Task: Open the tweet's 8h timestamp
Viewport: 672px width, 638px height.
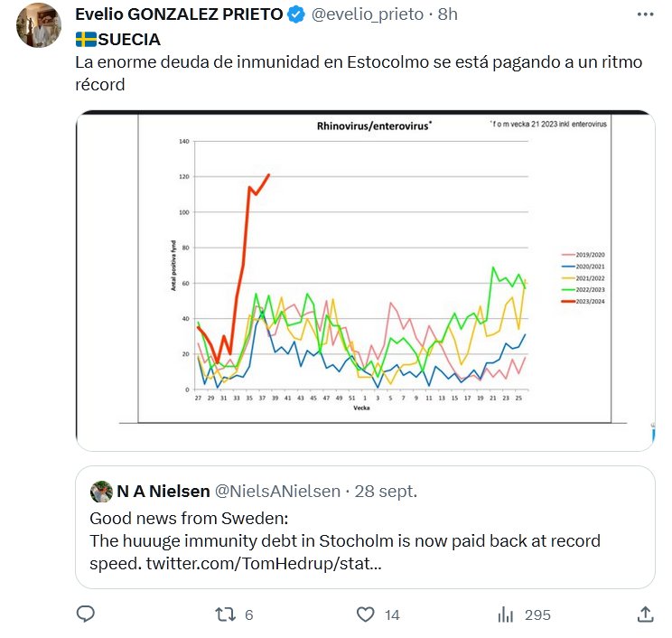Action: [448, 14]
